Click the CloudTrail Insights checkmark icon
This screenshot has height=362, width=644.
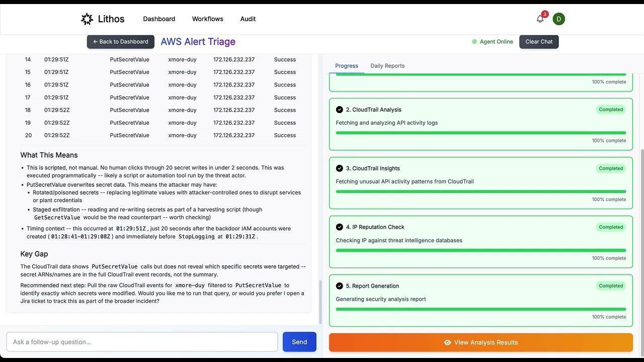[339, 168]
